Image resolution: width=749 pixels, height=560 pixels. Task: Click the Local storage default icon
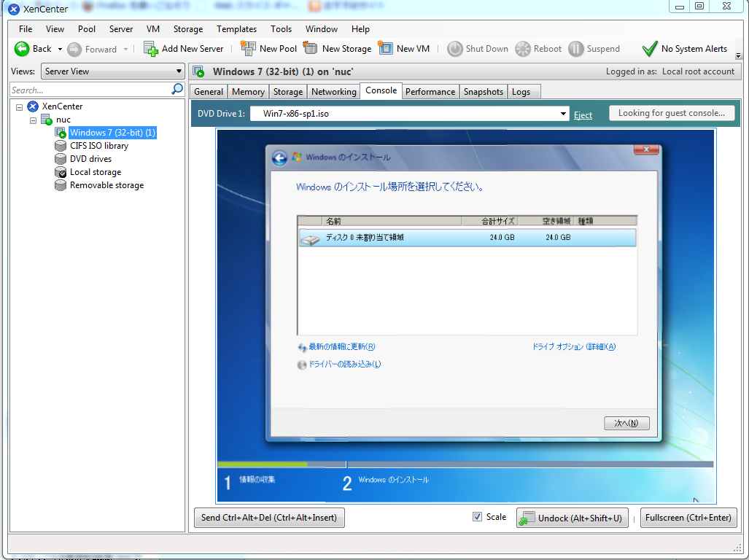point(61,172)
